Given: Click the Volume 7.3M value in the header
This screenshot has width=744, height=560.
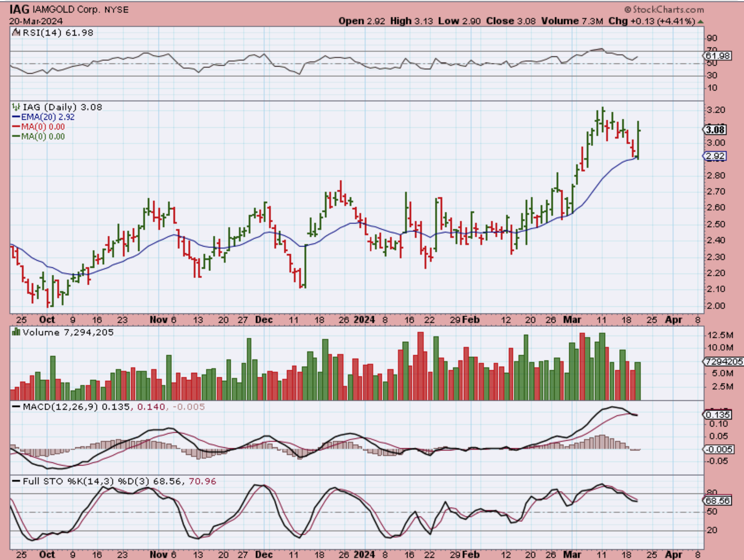Looking at the screenshot, I should pyautogui.click(x=572, y=21).
